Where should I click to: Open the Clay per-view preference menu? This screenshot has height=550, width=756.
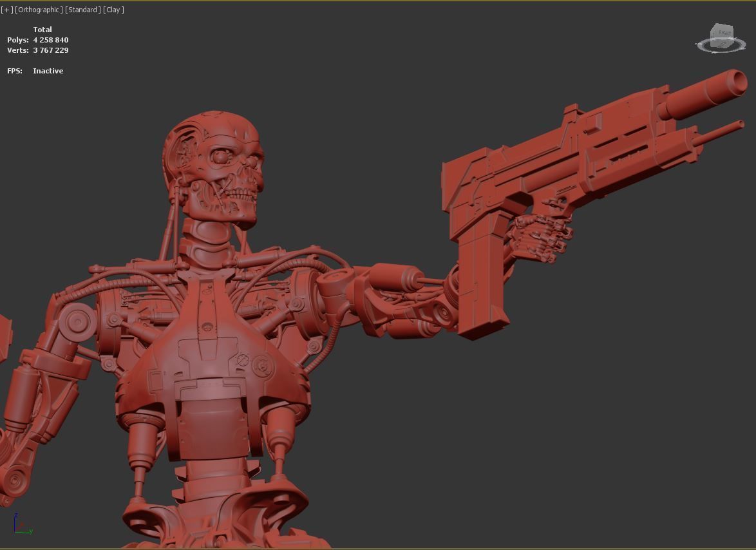[113, 10]
